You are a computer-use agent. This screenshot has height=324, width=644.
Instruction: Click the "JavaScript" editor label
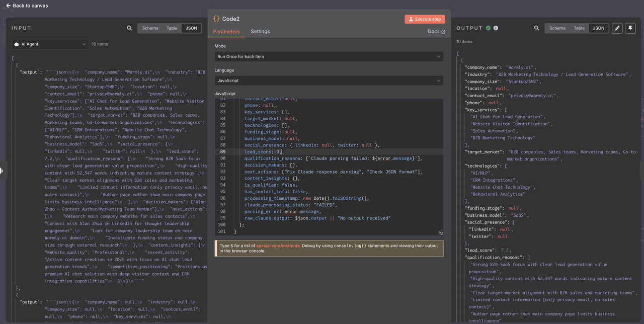[226, 94]
